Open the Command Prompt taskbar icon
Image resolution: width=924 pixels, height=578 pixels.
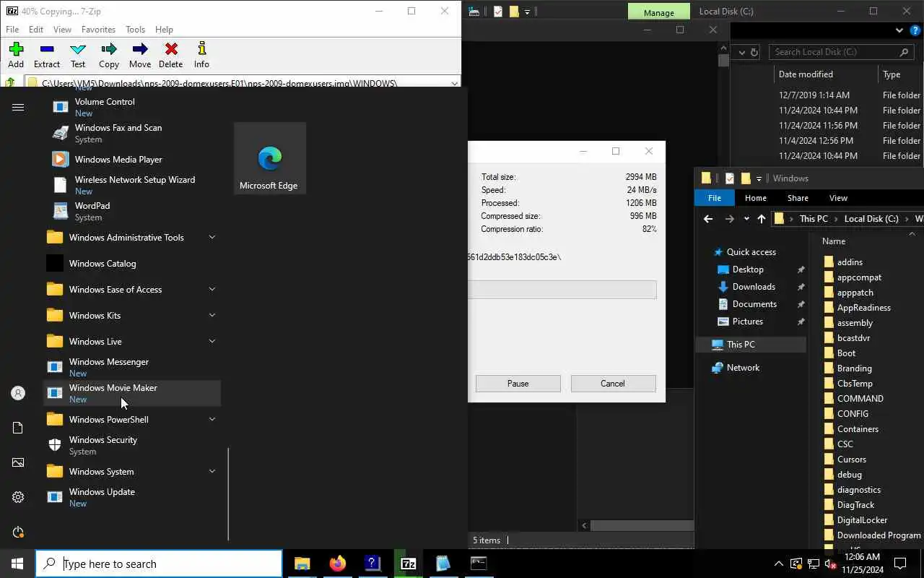(x=479, y=564)
